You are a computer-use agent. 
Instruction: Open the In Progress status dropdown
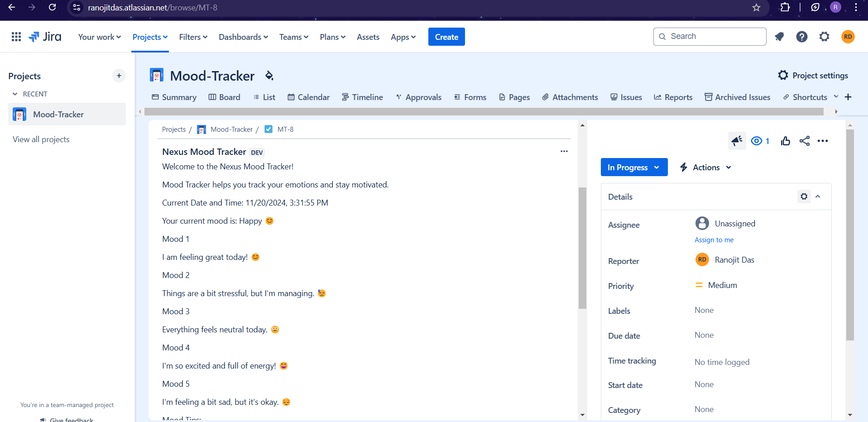coord(634,167)
